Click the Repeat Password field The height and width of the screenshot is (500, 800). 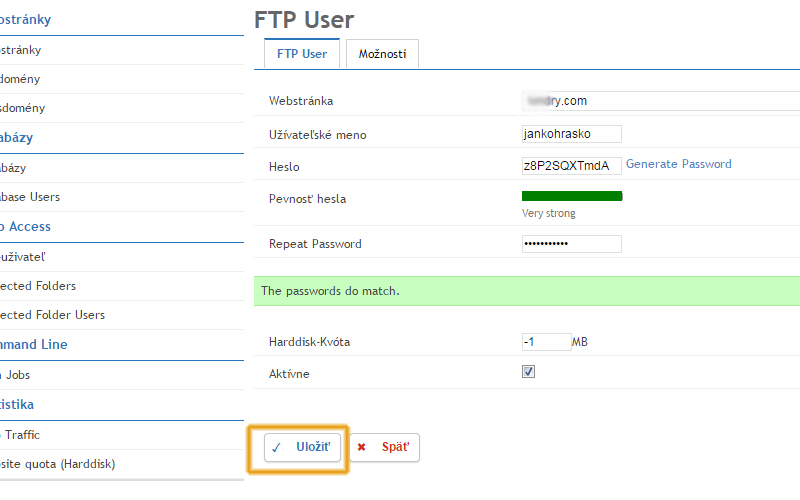point(571,244)
